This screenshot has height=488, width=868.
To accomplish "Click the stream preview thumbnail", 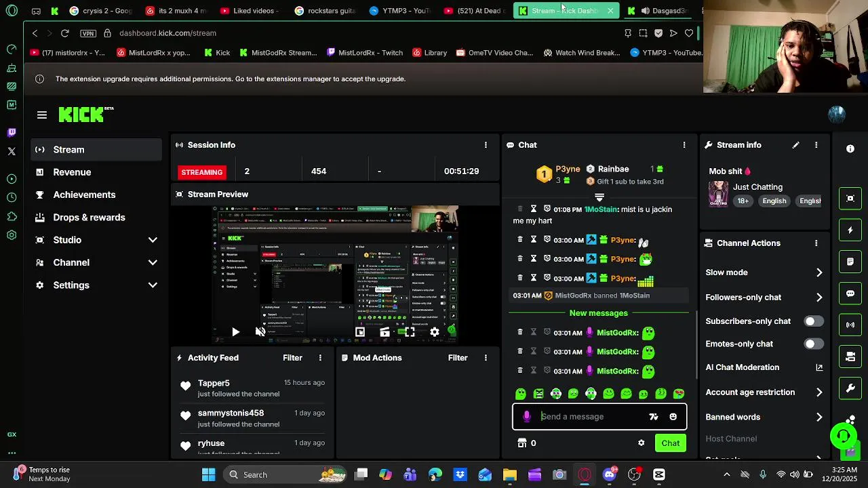I will pos(336,275).
